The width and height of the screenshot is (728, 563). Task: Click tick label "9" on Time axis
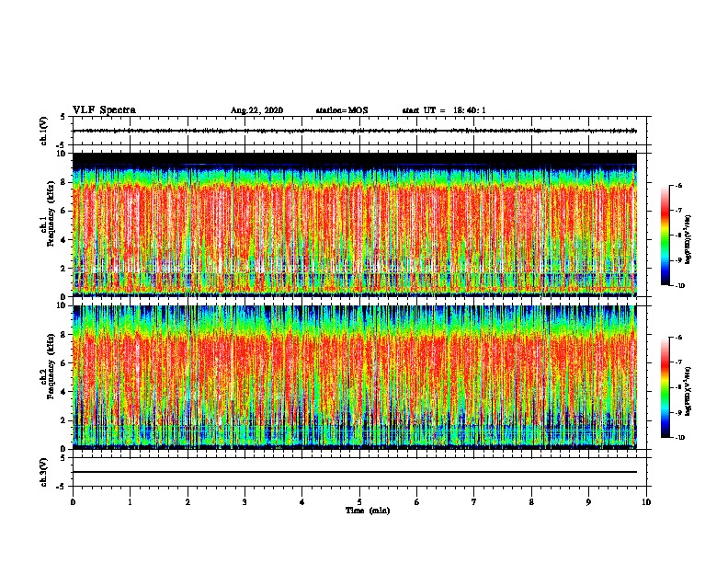588,502
